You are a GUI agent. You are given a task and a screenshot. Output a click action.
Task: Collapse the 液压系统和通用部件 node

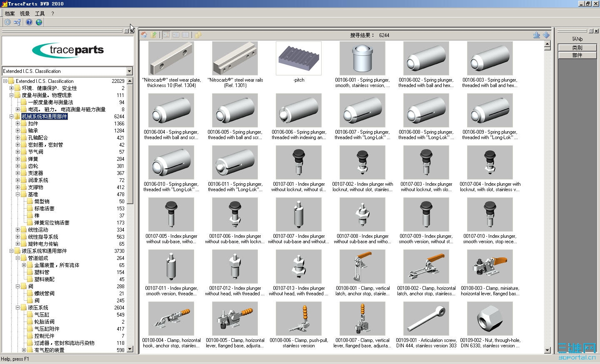(x=12, y=251)
